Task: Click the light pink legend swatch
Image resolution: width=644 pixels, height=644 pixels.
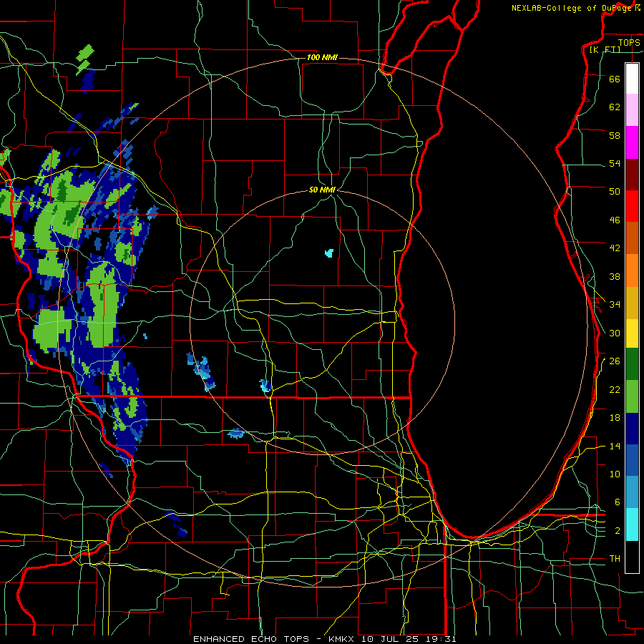Action: [632, 109]
